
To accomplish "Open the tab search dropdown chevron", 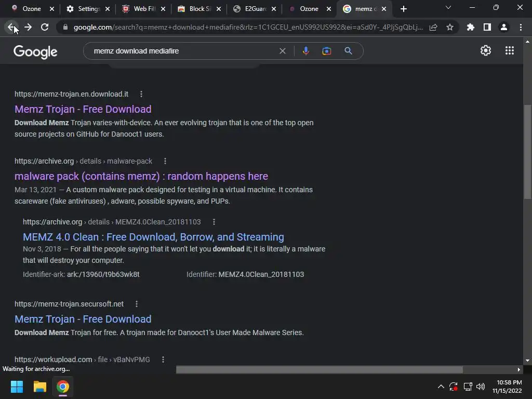I will (448, 7).
